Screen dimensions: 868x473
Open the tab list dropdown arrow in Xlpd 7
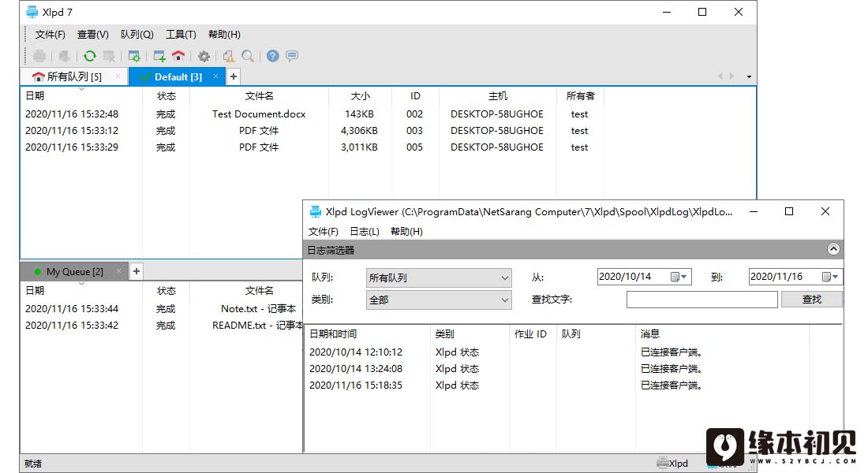pos(749,76)
